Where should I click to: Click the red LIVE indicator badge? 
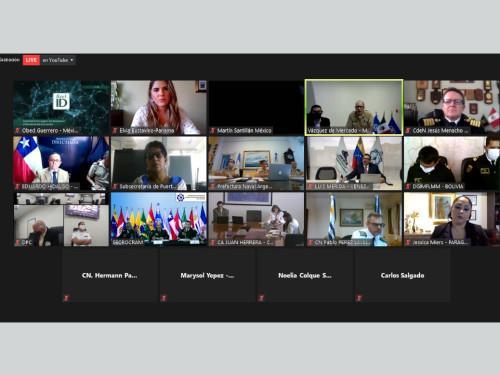point(31,60)
